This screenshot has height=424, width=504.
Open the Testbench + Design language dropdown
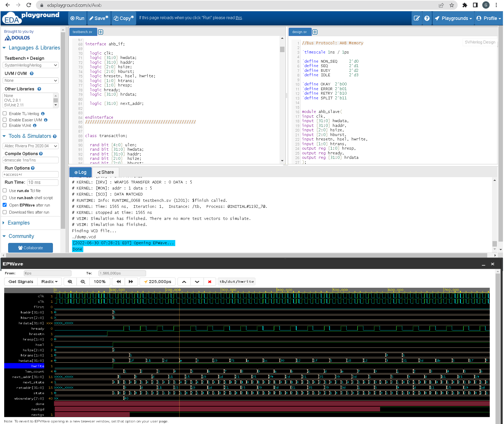coord(30,65)
